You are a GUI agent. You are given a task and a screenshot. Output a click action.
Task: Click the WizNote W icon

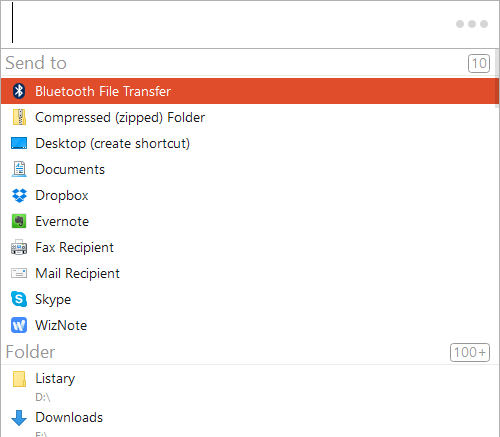click(19, 325)
